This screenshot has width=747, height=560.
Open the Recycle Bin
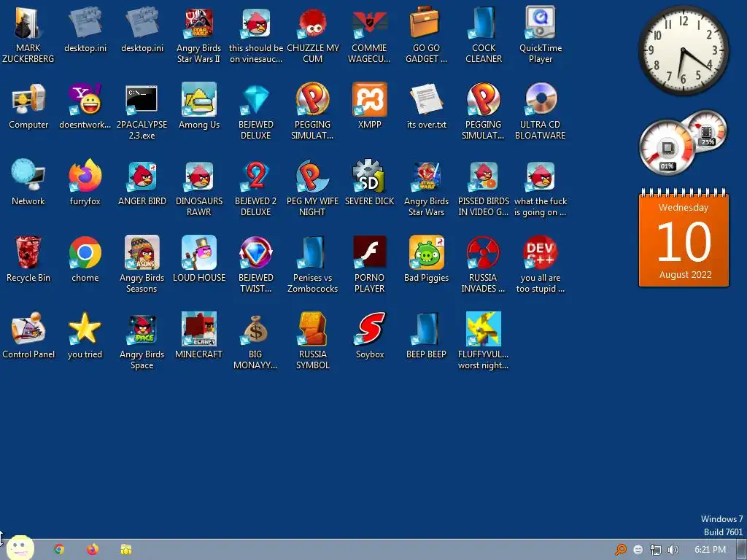28,259
